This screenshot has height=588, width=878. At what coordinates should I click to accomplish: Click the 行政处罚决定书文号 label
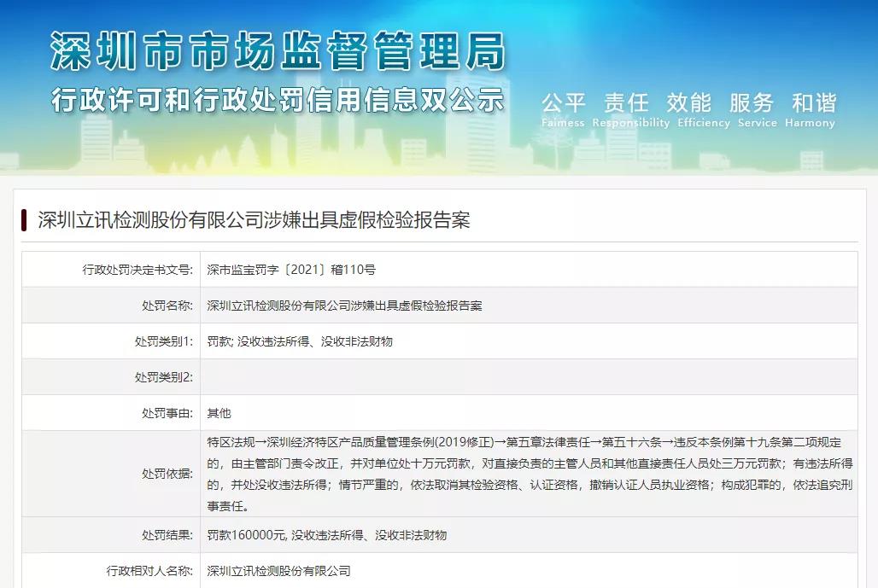138,270
